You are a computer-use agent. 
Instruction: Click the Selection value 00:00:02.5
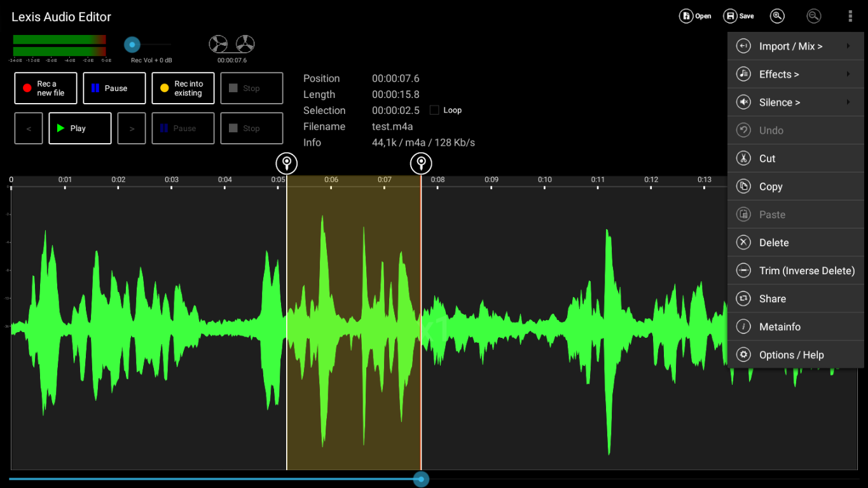click(x=396, y=111)
